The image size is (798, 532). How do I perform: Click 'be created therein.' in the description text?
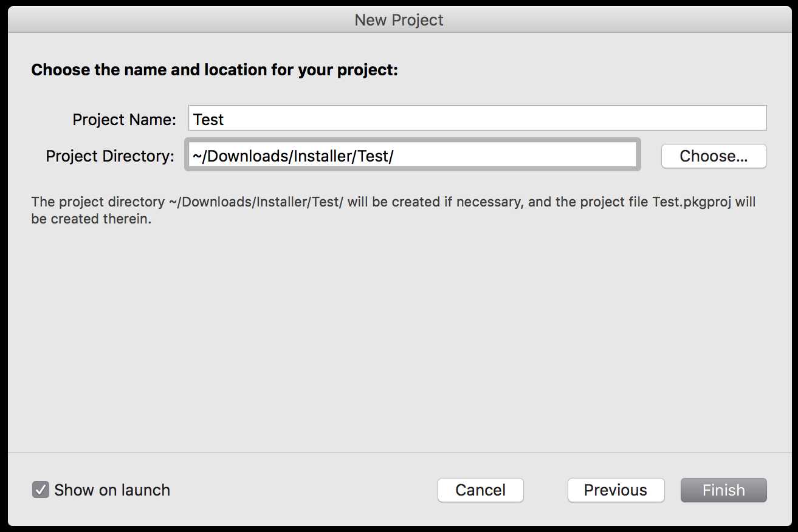tap(91, 219)
